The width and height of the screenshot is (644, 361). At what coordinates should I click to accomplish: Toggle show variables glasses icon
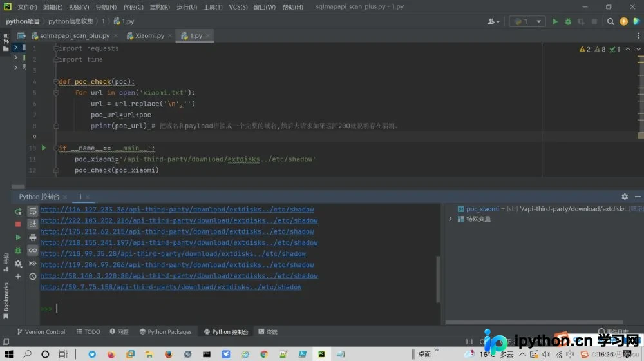coord(32,250)
